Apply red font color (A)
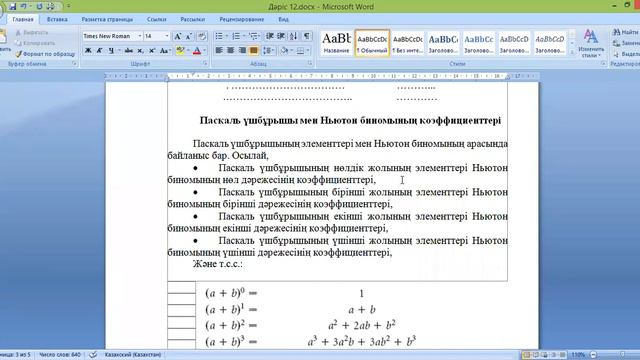640x360 pixels. click(197, 51)
